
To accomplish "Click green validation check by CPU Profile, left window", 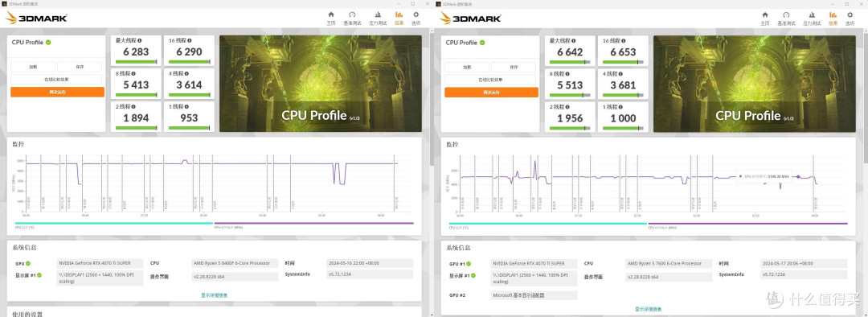I will pos(48,42).
